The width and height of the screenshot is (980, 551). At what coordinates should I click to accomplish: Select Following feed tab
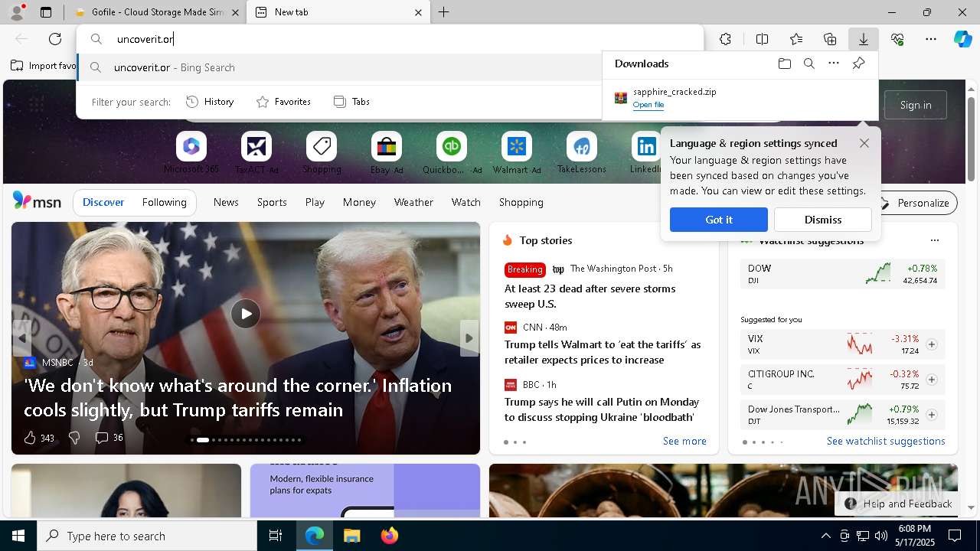pyautogui.click(x=164, y=203)
